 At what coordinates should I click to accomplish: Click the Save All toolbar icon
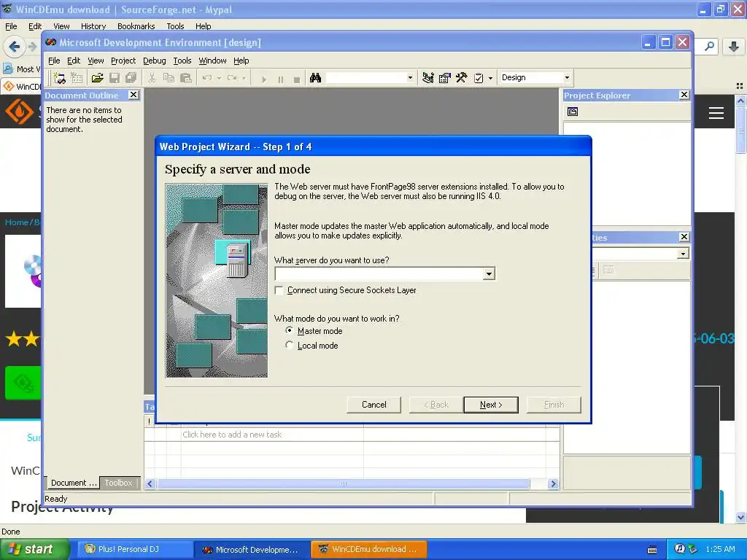click(131, 77)
